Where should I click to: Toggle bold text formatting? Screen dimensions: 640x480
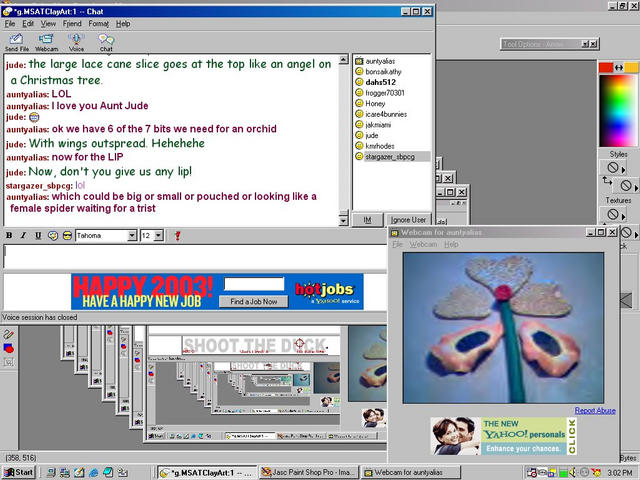[x=9, y=236]
